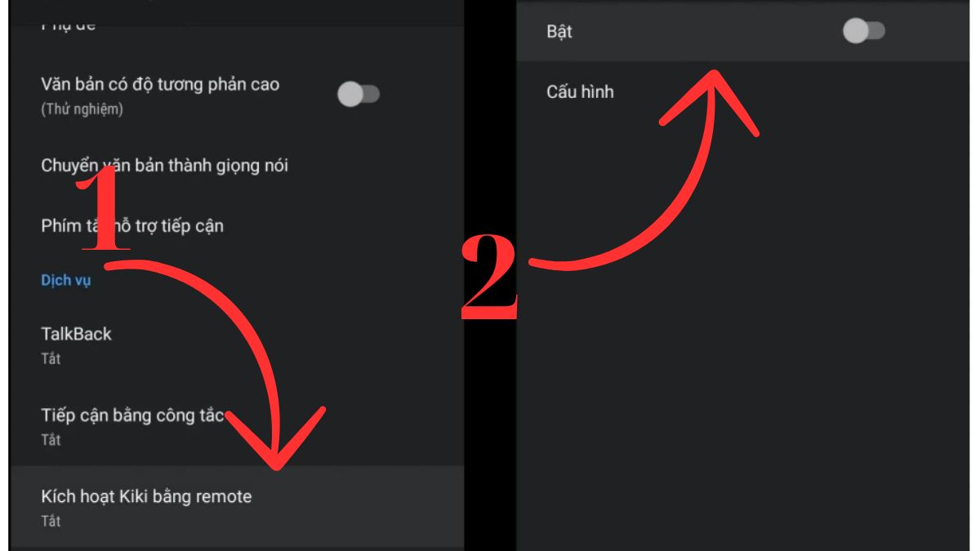Toggle the high contrast text switch
980x551 pixels.
tap(359, 95)
